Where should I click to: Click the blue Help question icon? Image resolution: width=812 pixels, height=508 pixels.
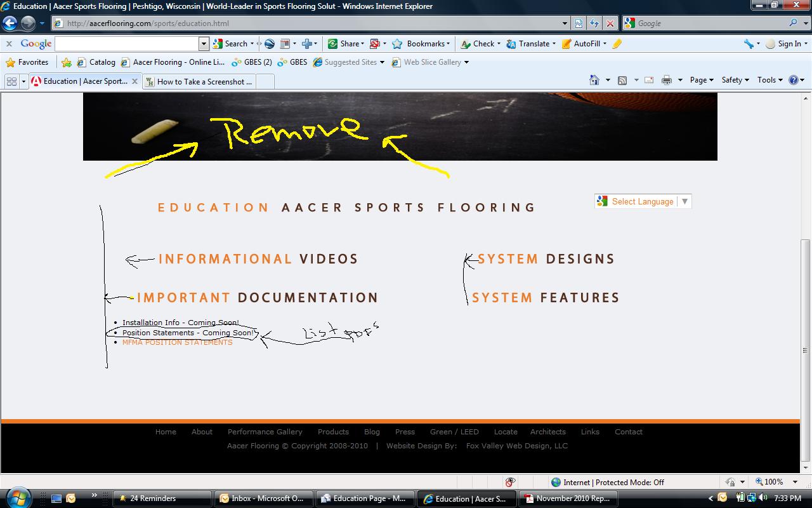[x=793, y=80]
